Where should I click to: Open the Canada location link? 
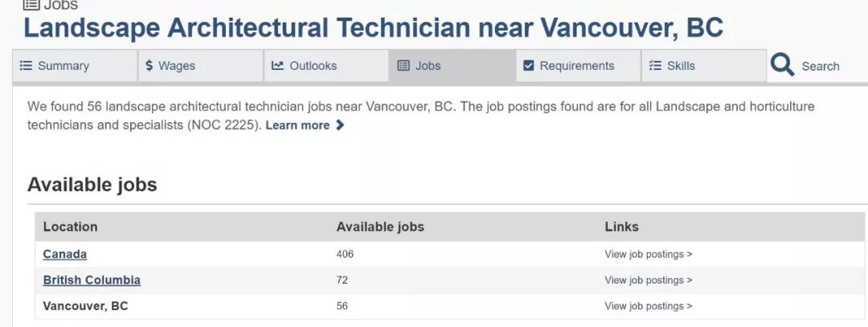click(x=65, y=255)
